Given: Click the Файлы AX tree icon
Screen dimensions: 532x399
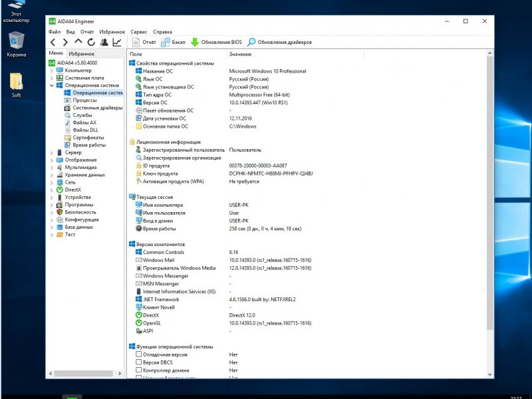Looking at the screenshot, I should tap(67, 122).
